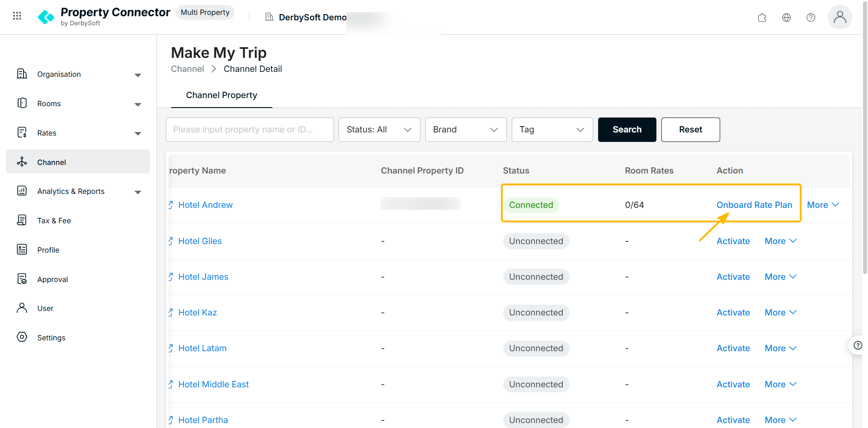Open the More dropdown for Hotel Giles
Image resolution: width=868 pixels, height=428 pixels.
(x=781, y=241)
